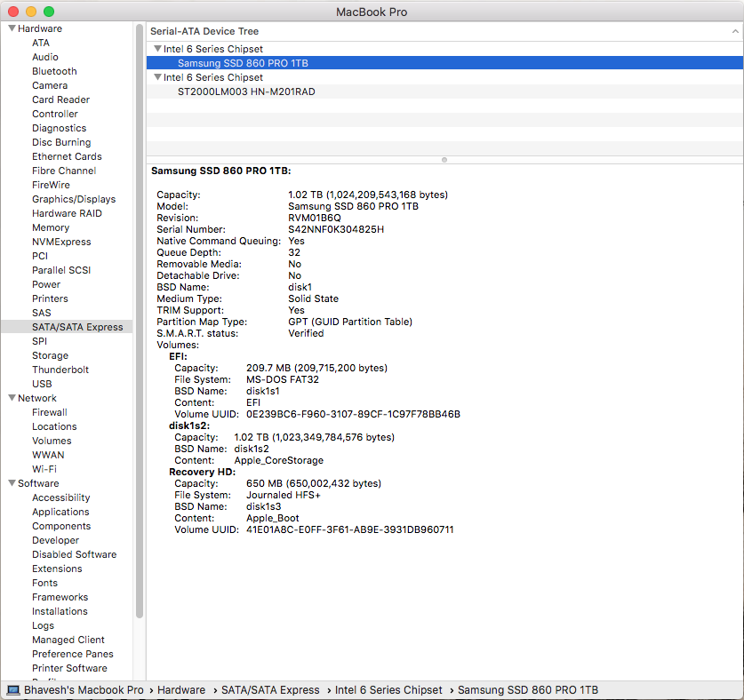Click SATA/SATA Express in path bar

coord(270,690)
